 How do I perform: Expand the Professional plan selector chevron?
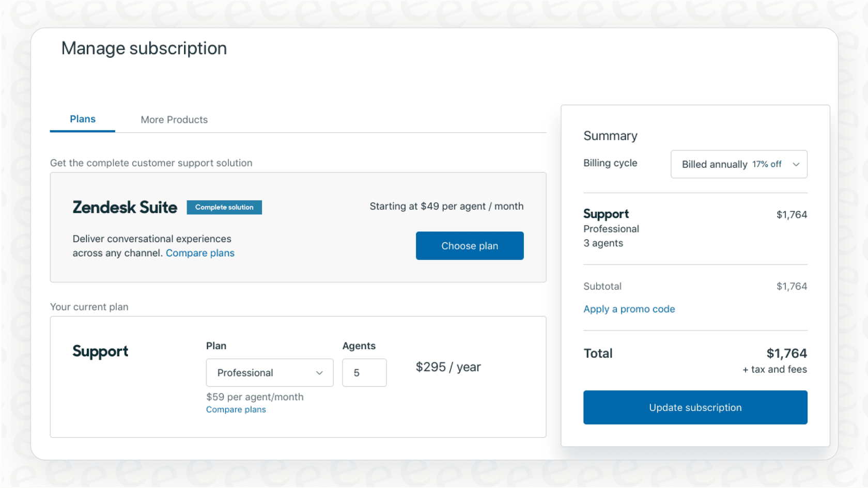click(319, 372)
